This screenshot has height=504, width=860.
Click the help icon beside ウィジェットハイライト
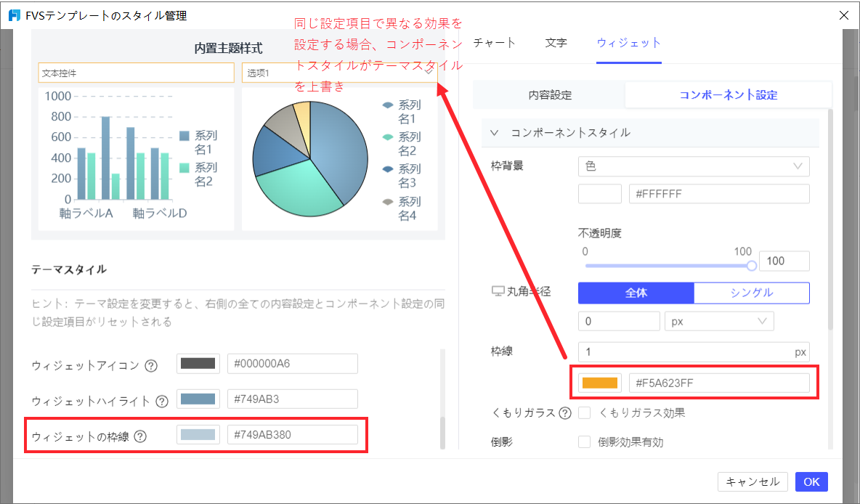click(x=162, y=402)
